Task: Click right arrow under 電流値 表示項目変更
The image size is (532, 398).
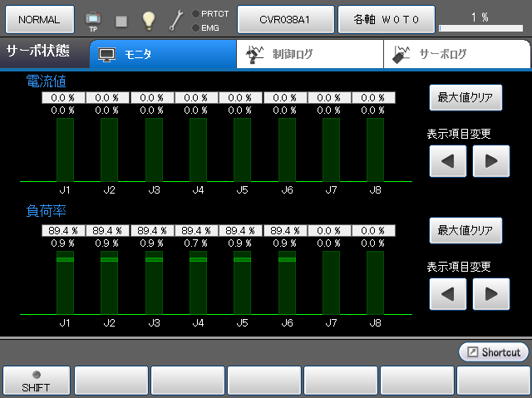Action: 490,161
